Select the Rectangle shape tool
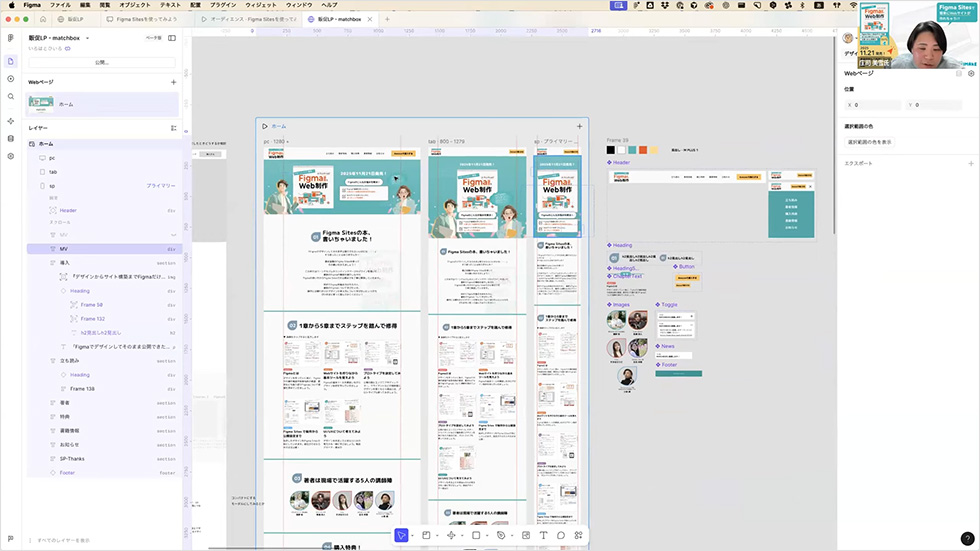This screenshot has width=980, height=551. [x=476, y=535]
